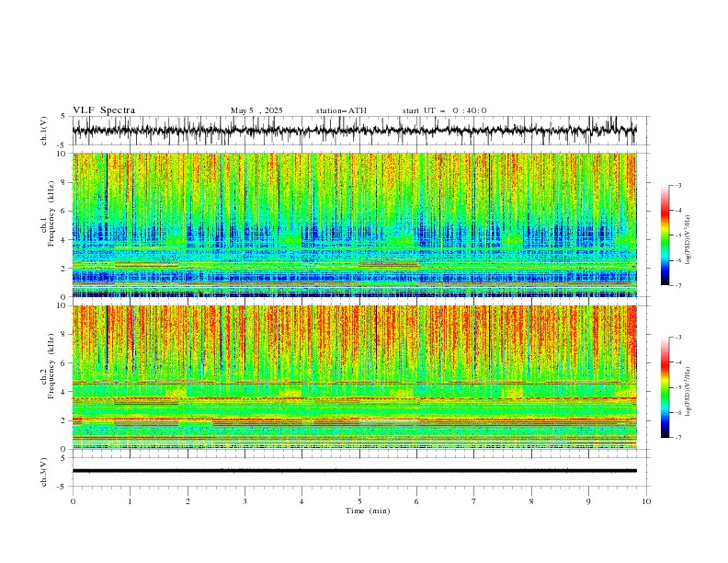728x563 pixels.
Task: Click the ch.2 colorbar log(PSD) unit label
Action: coord(688,392)
